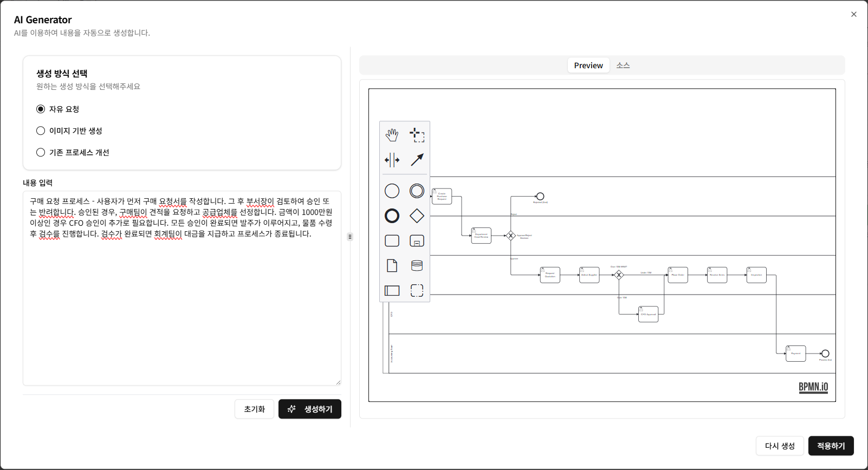868x470 pixels.
Task: Create a start event circle
Action: pos(392,191)
